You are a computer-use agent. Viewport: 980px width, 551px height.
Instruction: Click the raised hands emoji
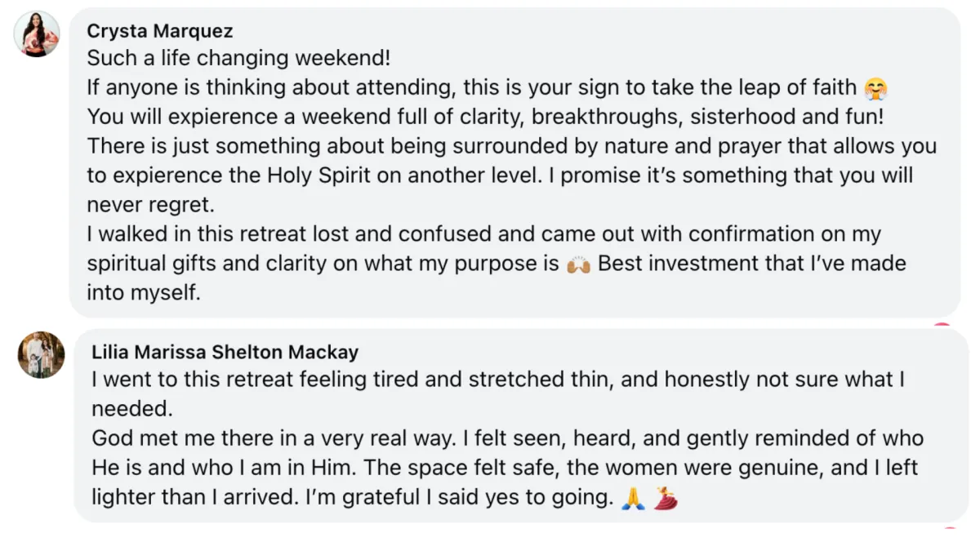tap(578, 264)
